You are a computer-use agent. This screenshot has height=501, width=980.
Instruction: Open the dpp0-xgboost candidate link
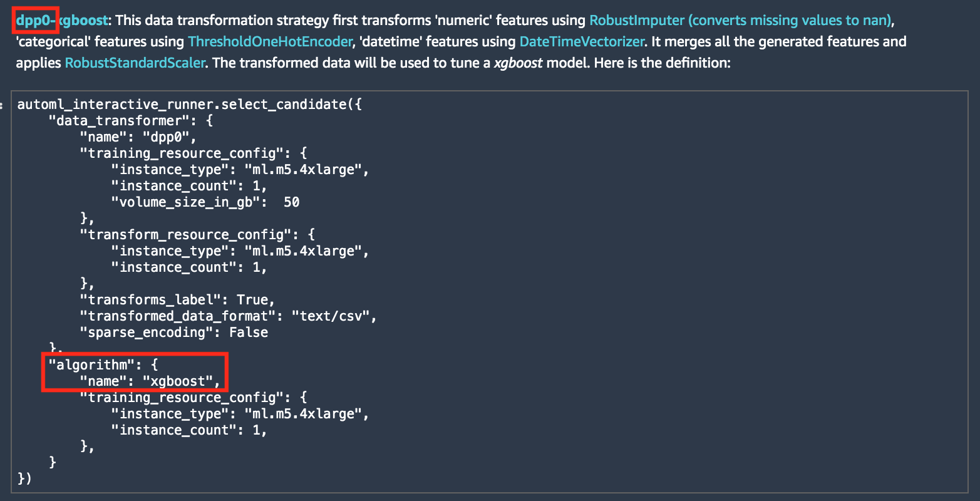[x=62, y=20]
